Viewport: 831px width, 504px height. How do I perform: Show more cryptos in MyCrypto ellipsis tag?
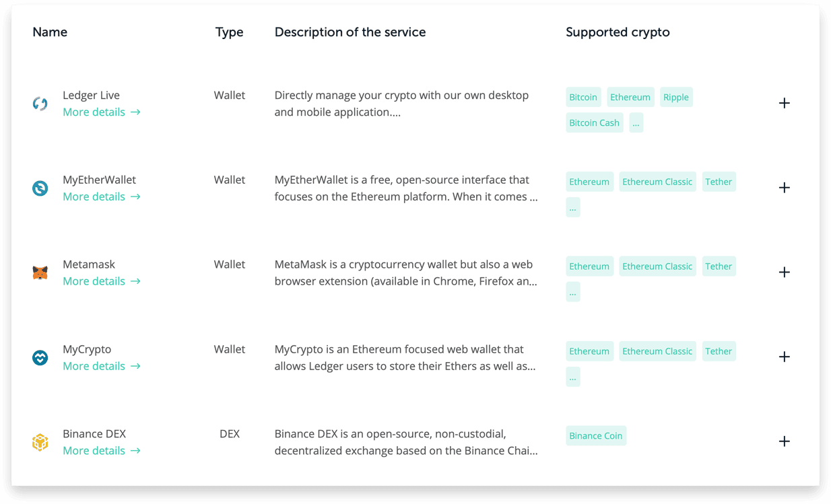coord(572,377)
